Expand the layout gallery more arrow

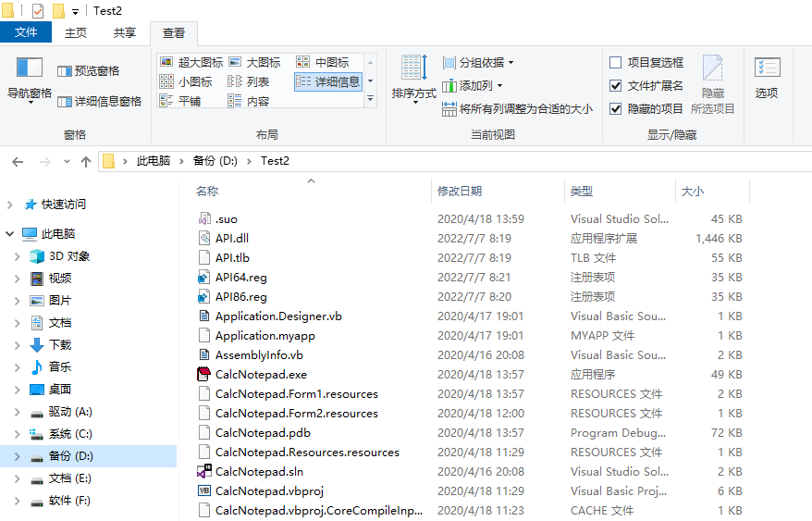pos(370,98)
